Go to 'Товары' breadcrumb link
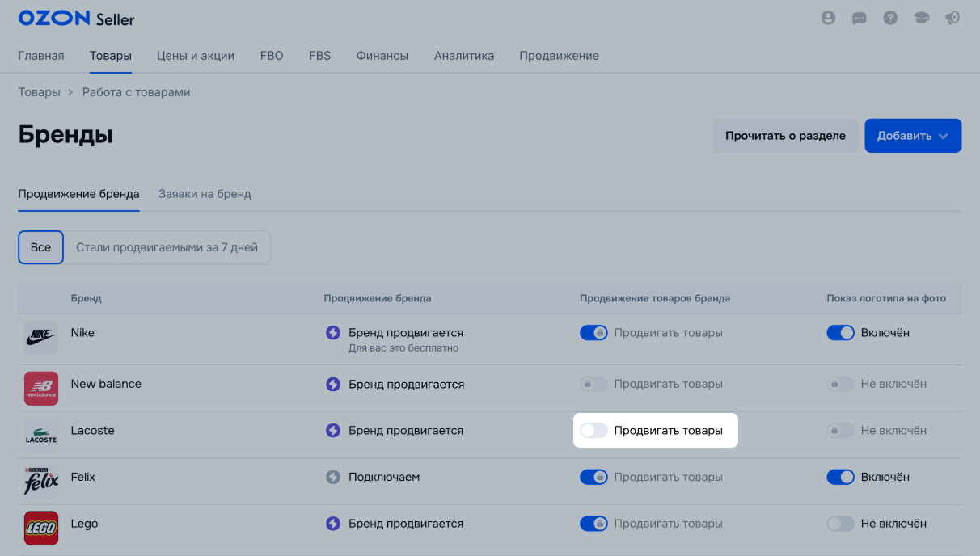 pos(40,92)
